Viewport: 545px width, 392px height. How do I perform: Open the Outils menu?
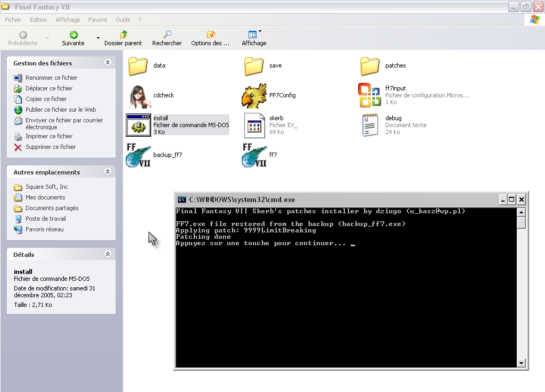pos(123,20)
